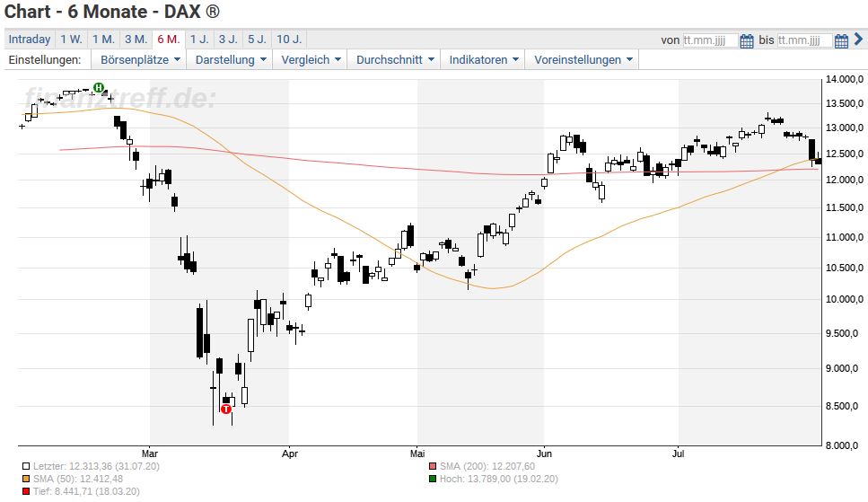Select the 10 J. time range tab

289,40
